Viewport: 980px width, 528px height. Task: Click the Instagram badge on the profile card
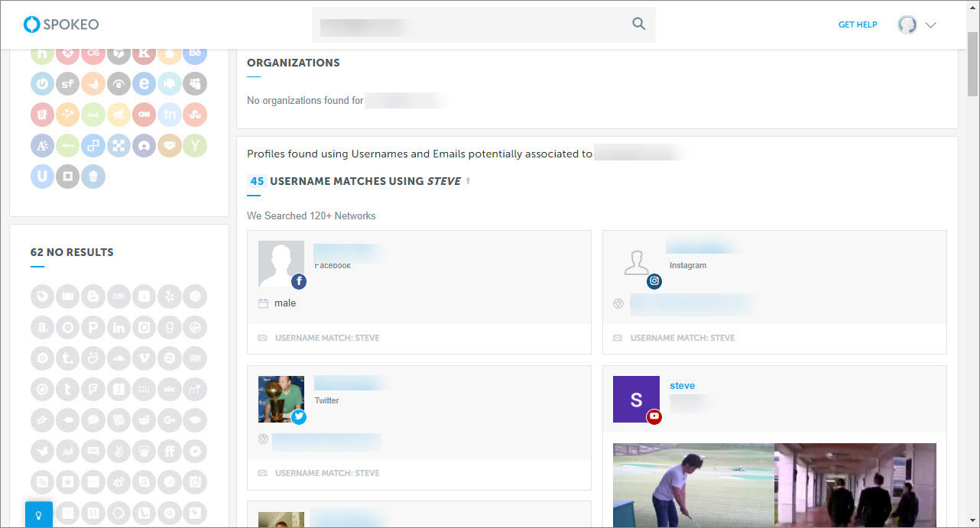click(x=654, y=281)
